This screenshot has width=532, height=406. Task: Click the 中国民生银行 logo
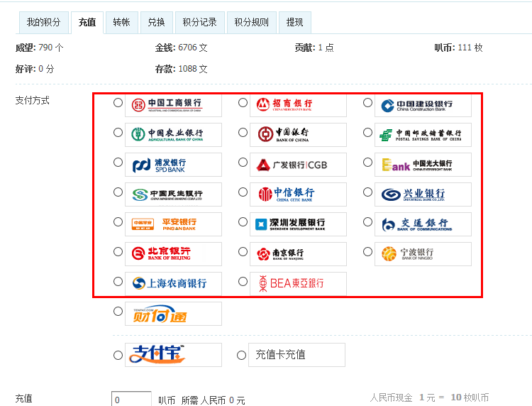pyautogui.click(x=173, y=194)
